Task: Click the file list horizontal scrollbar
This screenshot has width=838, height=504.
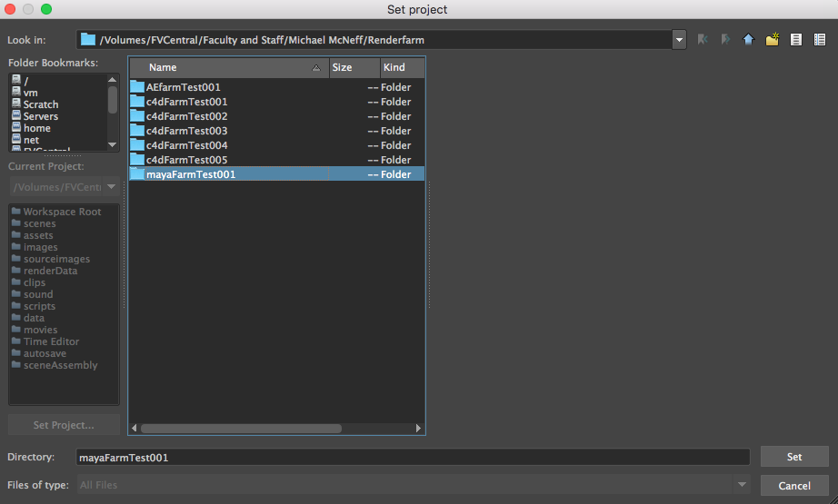Action: 241,429
